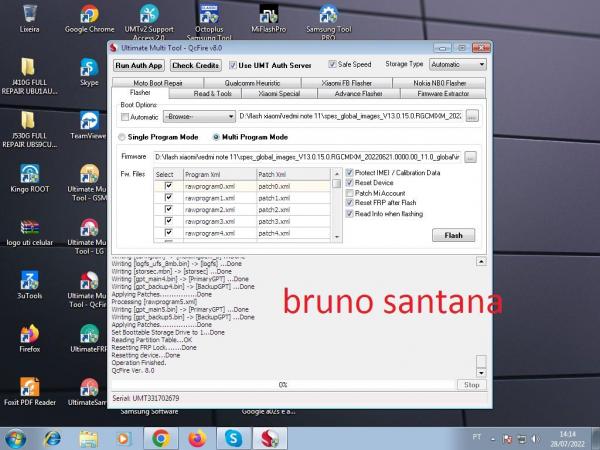
Task: Switch to the Moto Boot Repair tab
Action: point(158,83)
